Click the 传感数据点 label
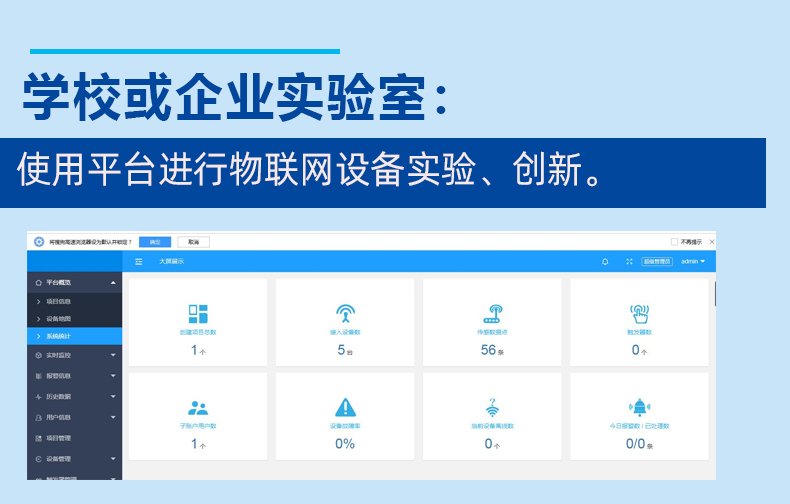790x504 pixels. click(492, 333)
